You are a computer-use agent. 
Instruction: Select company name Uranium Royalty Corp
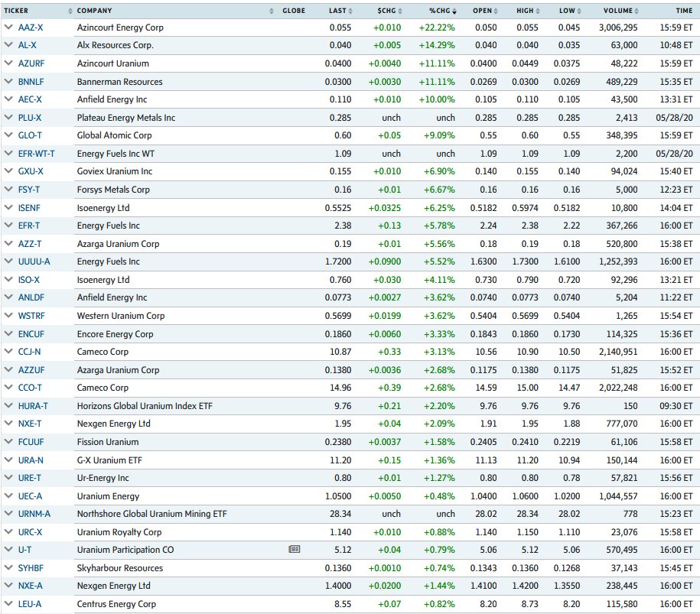coord(119,532)
